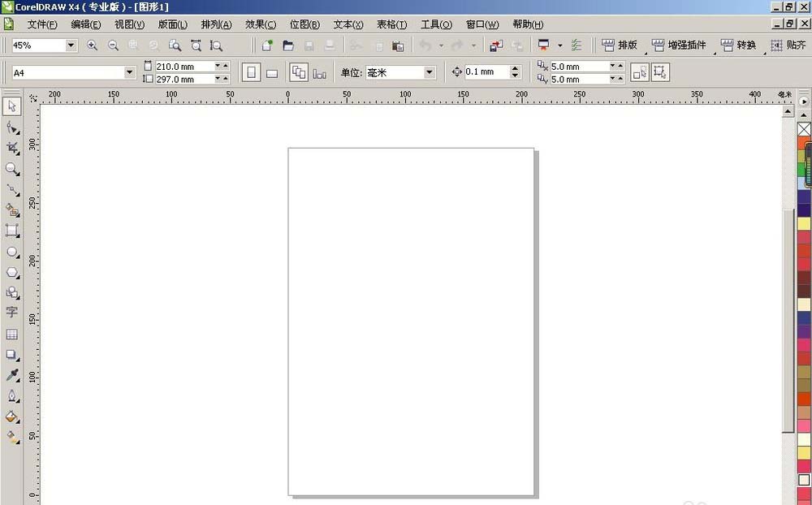812x505 pixels.
Task: Select the Shape tool in toolbox
Action: (x=12, y=127)
